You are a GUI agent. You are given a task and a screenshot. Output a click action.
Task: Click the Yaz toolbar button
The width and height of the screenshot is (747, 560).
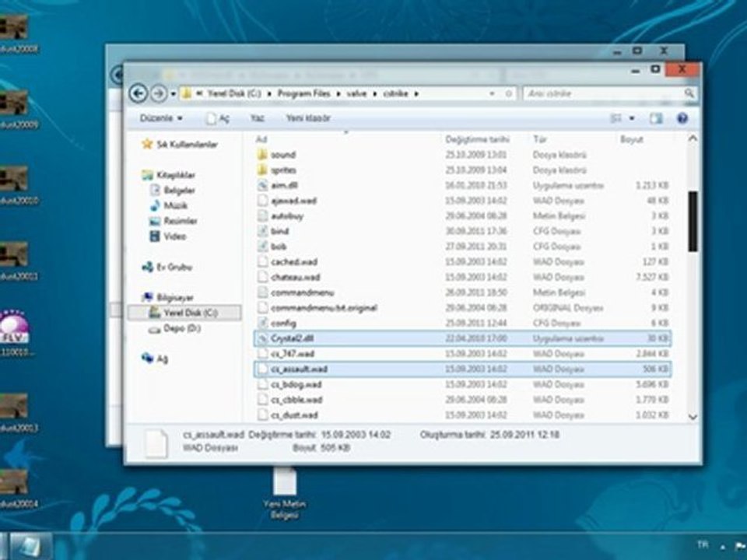(258, 118)
